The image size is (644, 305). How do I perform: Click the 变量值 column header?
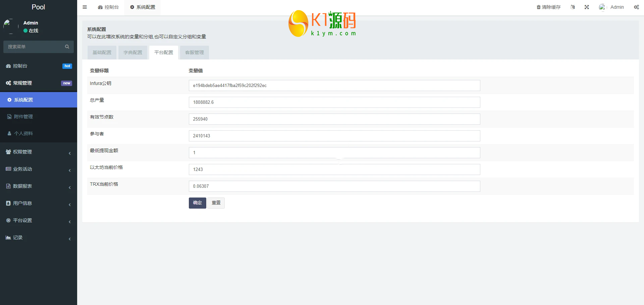tap(196, 71)
